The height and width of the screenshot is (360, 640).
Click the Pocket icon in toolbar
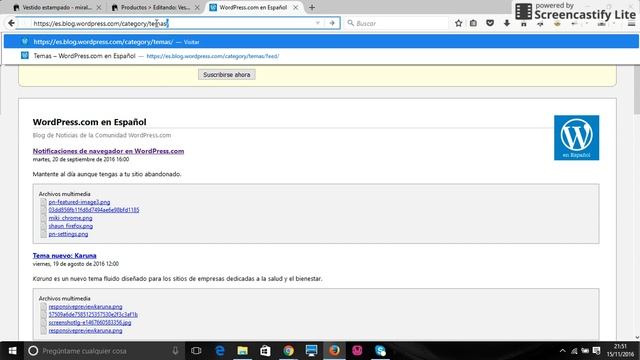click(x=490, y=23)
